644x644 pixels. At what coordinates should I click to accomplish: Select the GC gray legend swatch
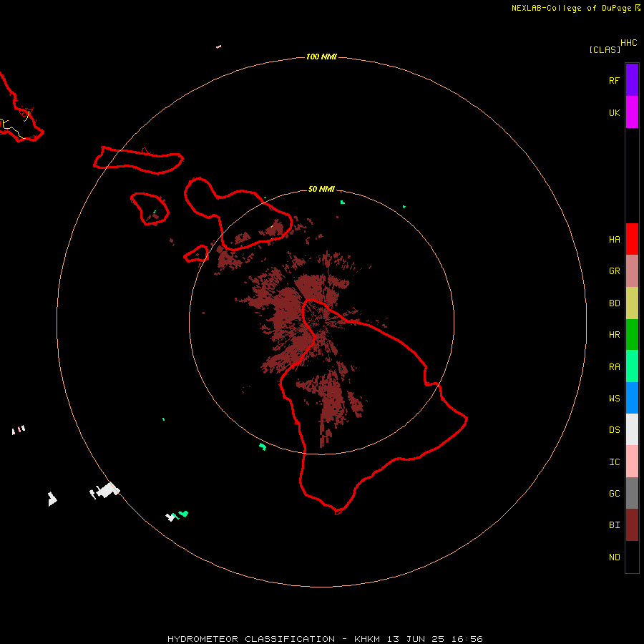click(x=632, y=493)
